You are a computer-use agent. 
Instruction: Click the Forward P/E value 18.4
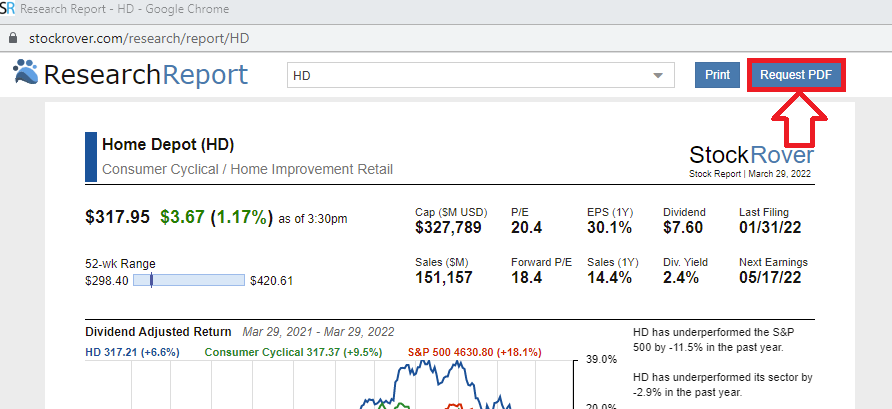[x=526, y=278]
